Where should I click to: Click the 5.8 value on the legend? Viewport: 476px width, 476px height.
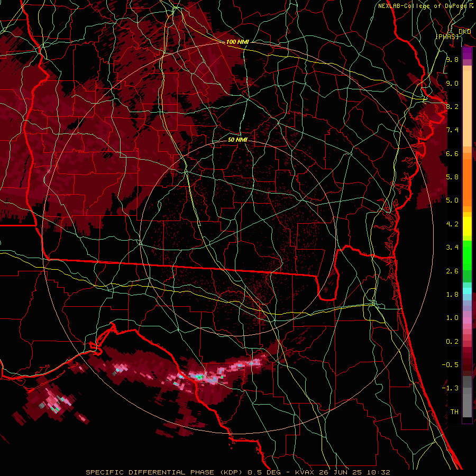tap(452, 177)
